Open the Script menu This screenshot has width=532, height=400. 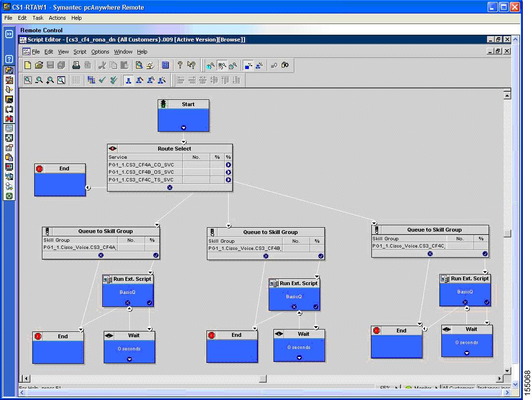[x=80, y=52]
